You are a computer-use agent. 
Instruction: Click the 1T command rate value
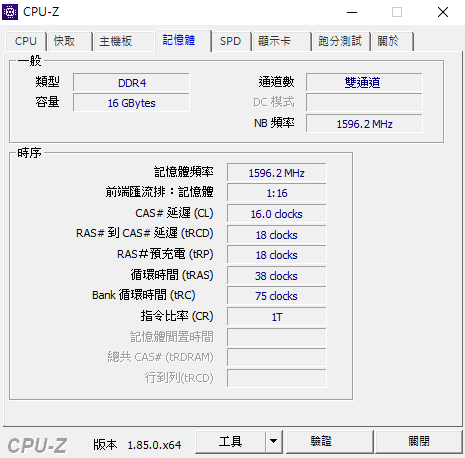coord(277,317)
